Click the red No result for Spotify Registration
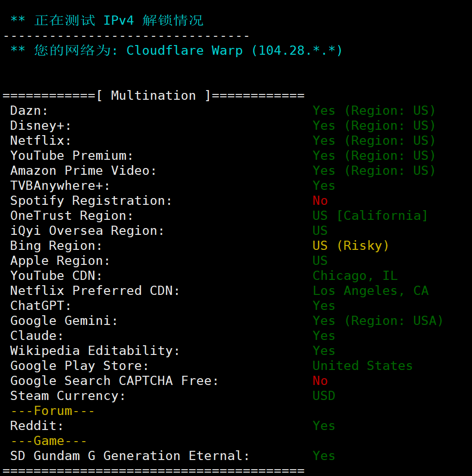Viewport: 472px width, 476px height. tap(320, 201)
